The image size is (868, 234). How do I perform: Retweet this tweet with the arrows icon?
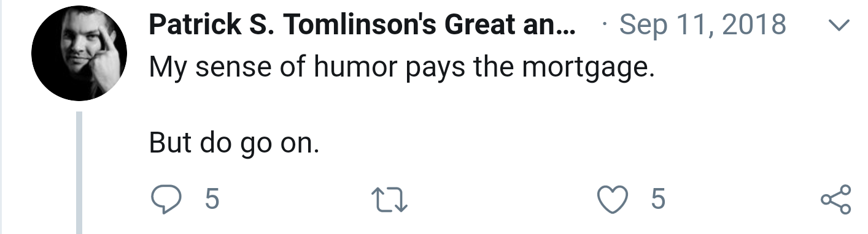click(390, 200)
